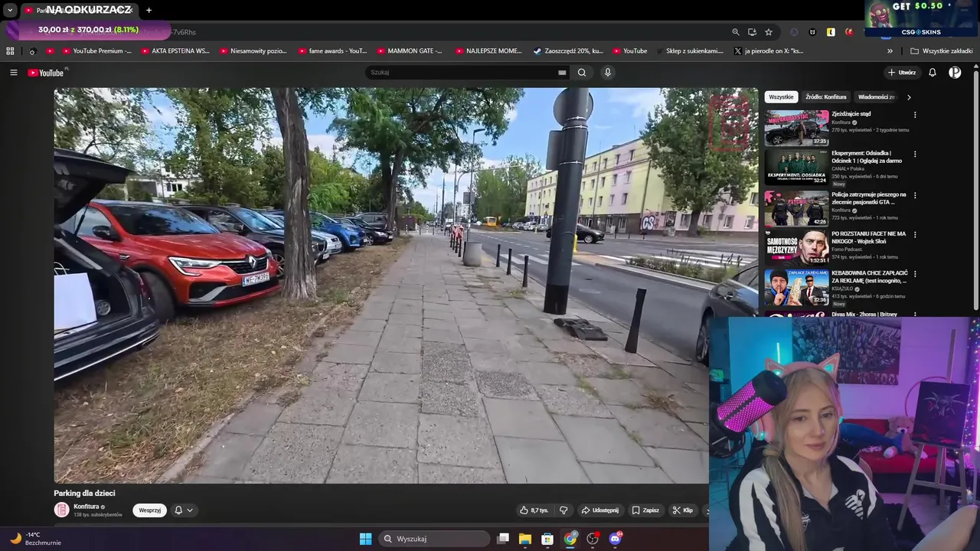Open Windows Start menu
Image resolution: width=980 pixels, height=551 pixels.
366,539
